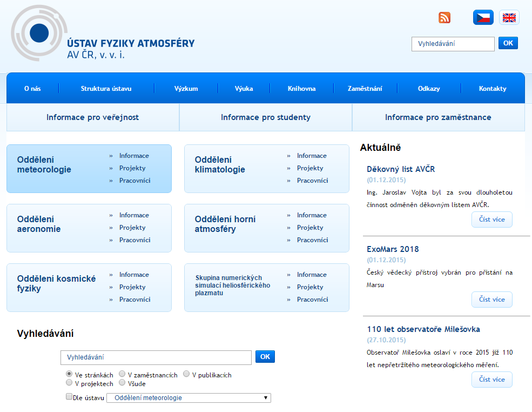Viewport: 532px width, 412px height.
Task: Open the 'Knihovna' menu
Action: pos(303,88)
